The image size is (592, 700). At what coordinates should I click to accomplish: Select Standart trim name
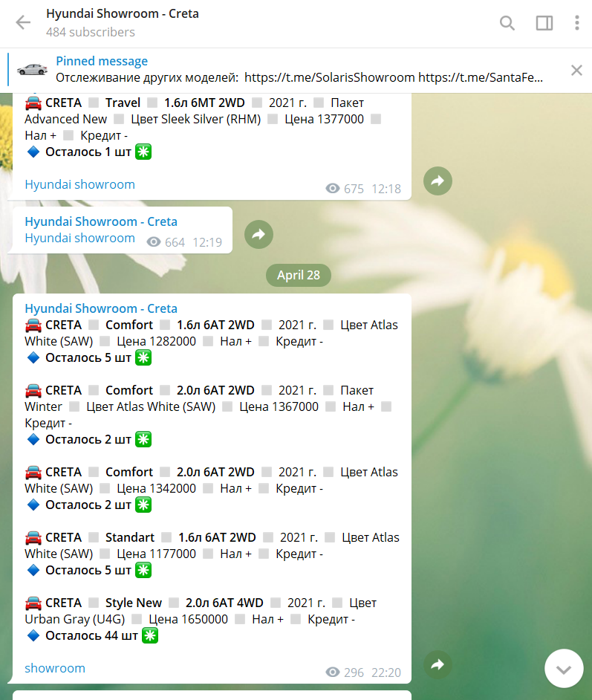(x=130, y=537)
